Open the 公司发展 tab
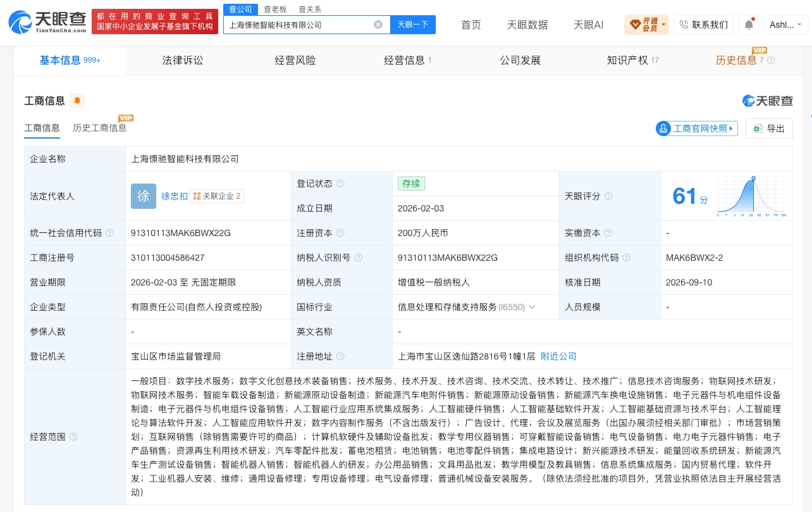The height and width of the screenshot is (512, 812). pyautogui.click(x=520, y=60)
